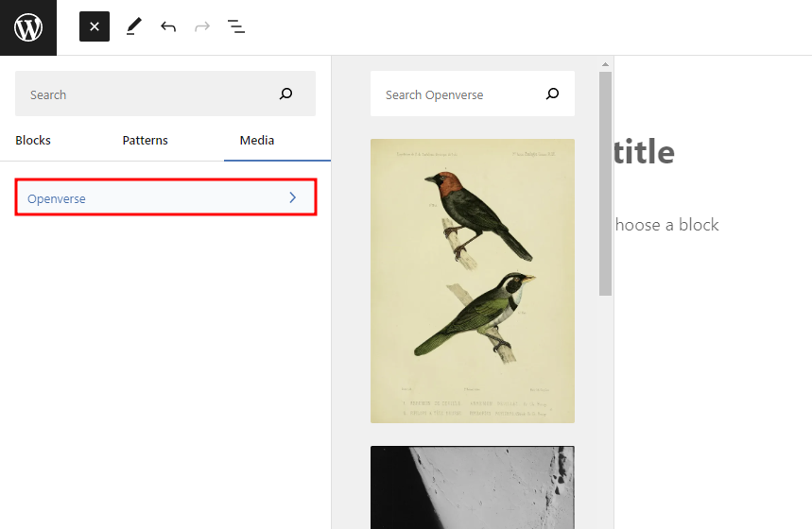Open the Document Overview list icon
This screenshot has height=529, width=812.
click(236, 26)
